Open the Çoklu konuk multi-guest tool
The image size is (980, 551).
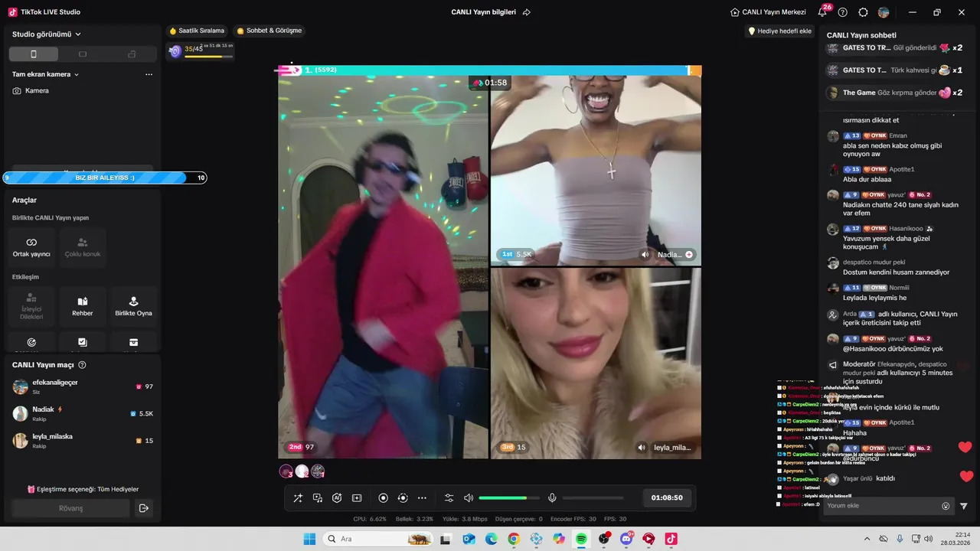83,247
